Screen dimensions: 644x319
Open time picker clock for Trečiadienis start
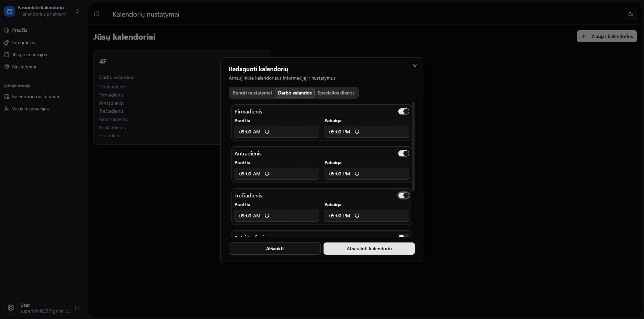coord(267,216)
